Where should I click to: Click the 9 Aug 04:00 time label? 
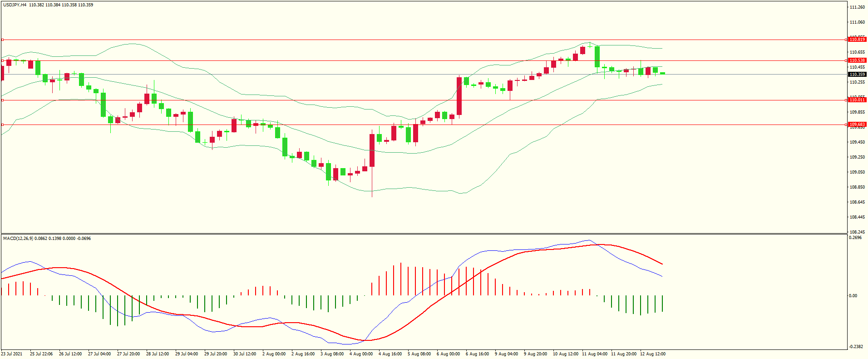pos(506,354)
